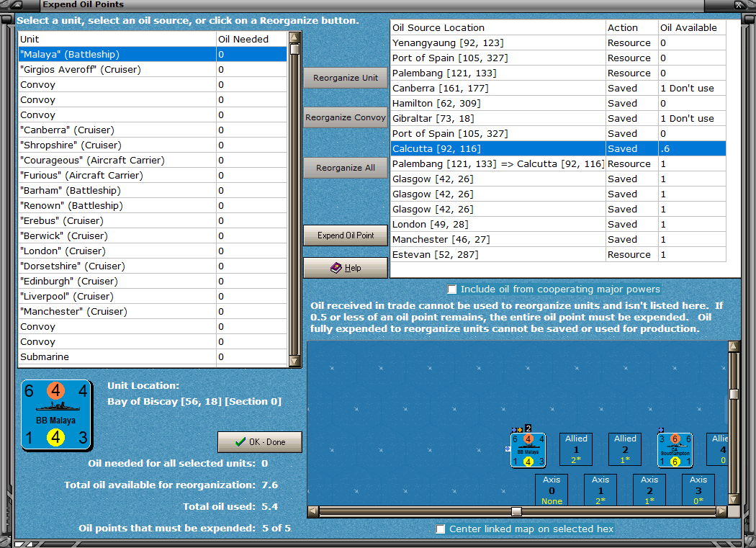Image resolution: width=756 pixels, height=548 pixels.
Task: Select the "Girgios Averoff" (Cruiser) row
Action: (153, 69)
